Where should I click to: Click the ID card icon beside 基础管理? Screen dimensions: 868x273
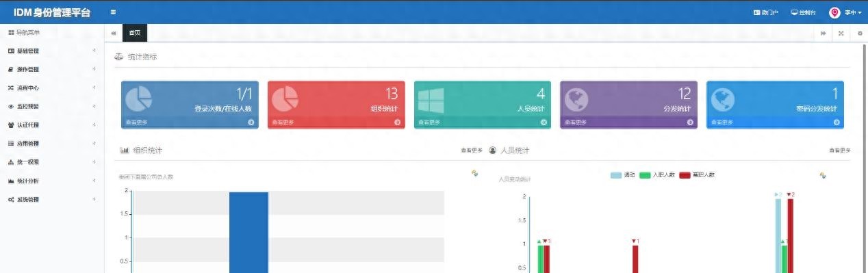10,51
